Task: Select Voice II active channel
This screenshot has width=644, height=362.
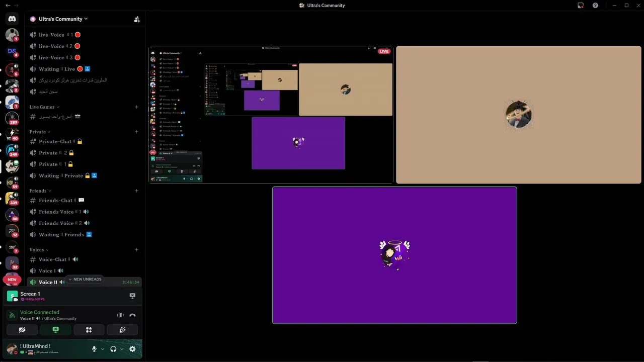Action: point(85,282)
